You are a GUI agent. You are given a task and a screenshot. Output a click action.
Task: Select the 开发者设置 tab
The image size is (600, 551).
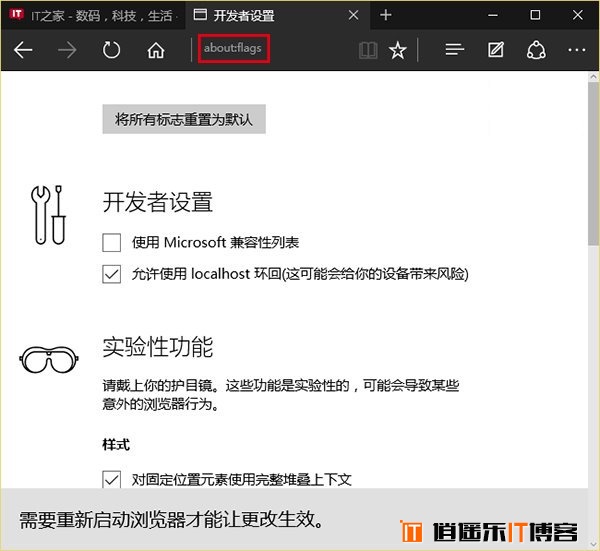277,15
